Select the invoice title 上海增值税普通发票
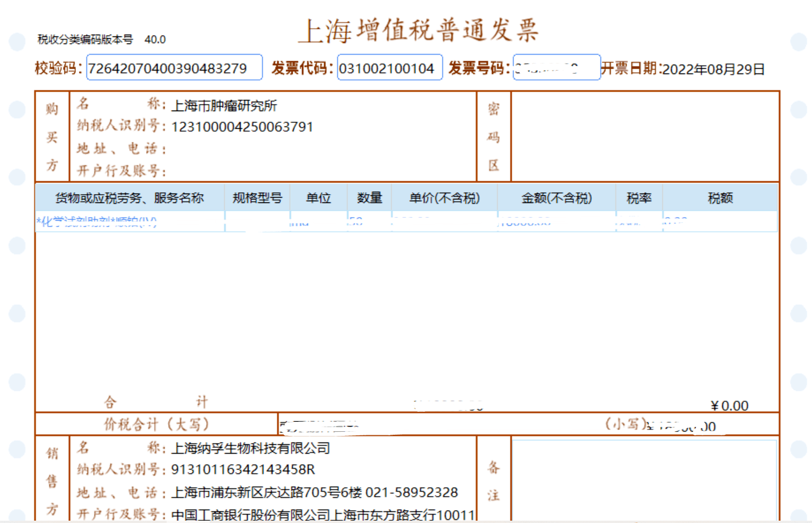Viewport: 812px width, 523px height. 418,30
